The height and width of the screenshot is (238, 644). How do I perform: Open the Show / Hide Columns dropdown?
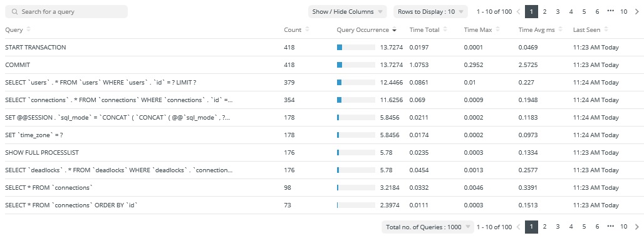click(348, 11)
